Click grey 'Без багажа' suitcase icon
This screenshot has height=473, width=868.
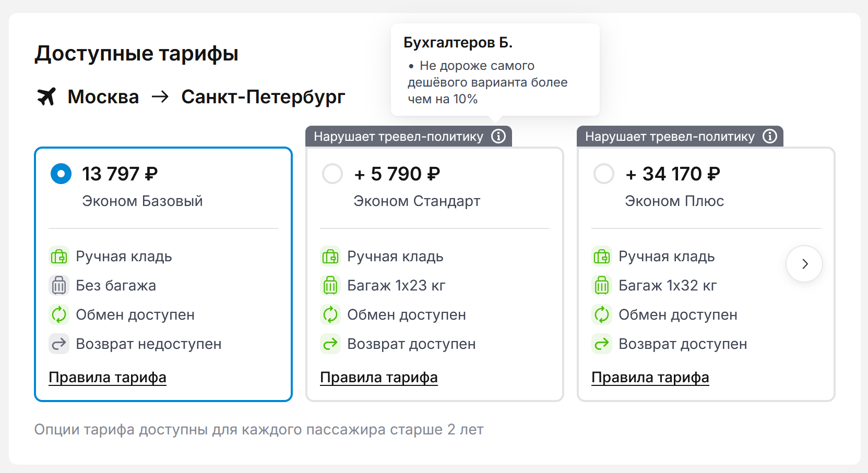(59, 285)
